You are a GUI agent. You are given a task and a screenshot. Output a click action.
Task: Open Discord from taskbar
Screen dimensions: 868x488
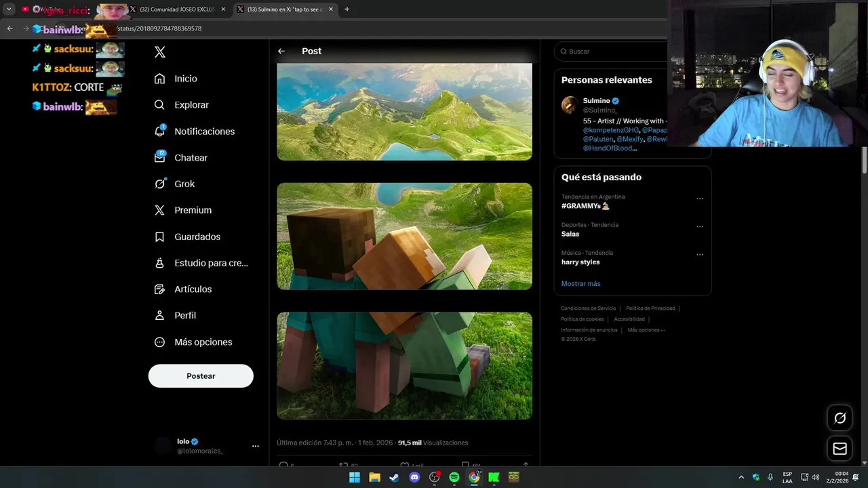[414, 477]
